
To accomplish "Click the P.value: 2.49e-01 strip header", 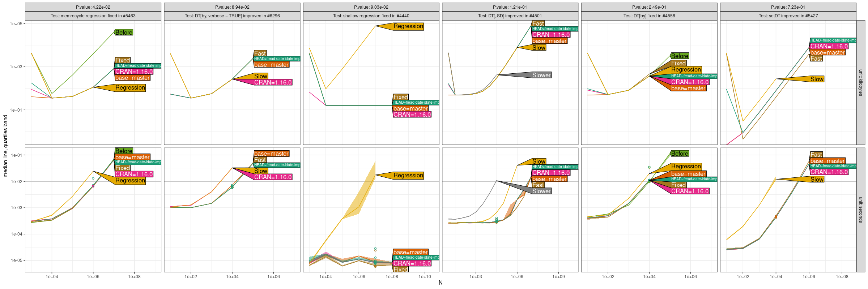I will (649, 7).
